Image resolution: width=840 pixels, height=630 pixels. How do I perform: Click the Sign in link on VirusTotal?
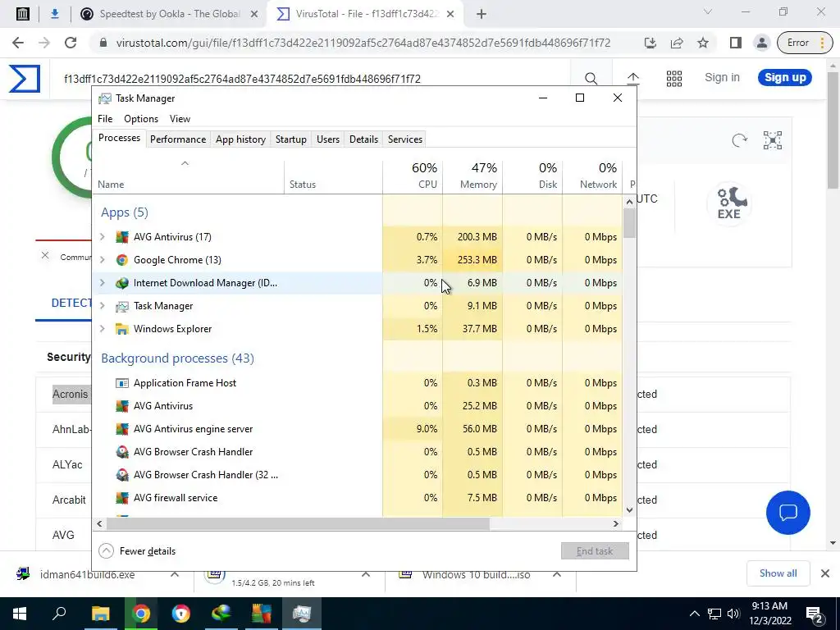(722, 78)
